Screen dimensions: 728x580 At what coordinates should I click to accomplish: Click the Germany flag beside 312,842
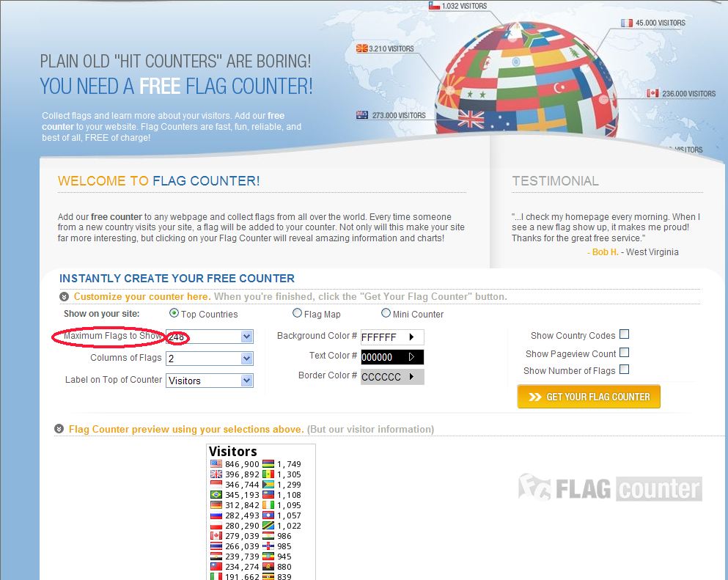click(216, 504)
